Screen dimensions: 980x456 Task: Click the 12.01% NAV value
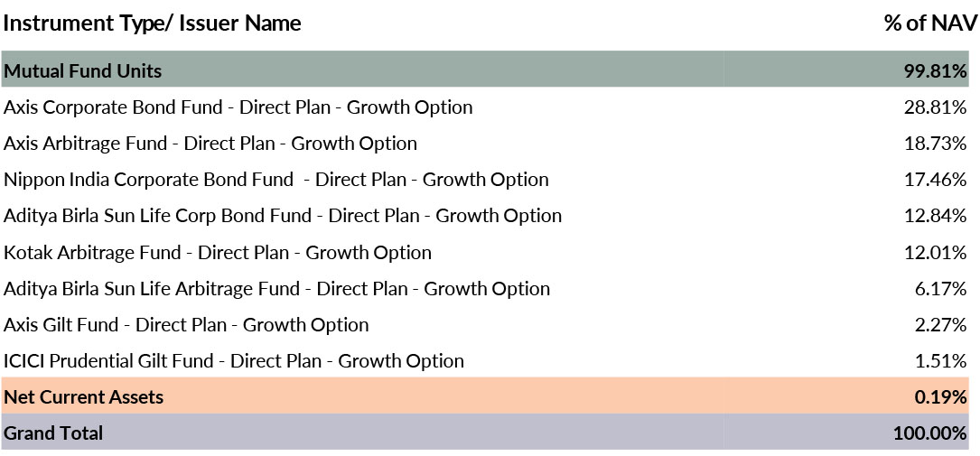(936, 253)
